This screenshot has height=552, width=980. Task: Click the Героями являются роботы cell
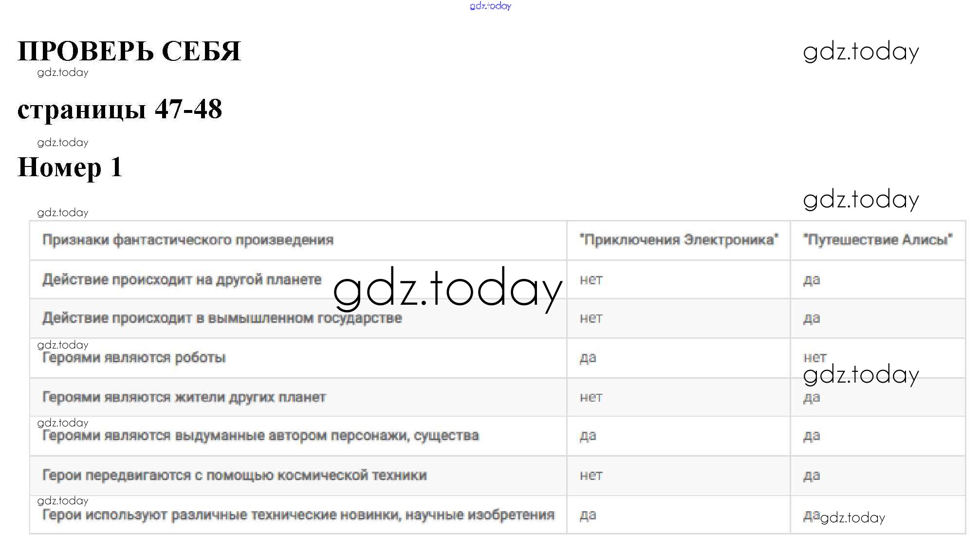click(x=134, y=358)
